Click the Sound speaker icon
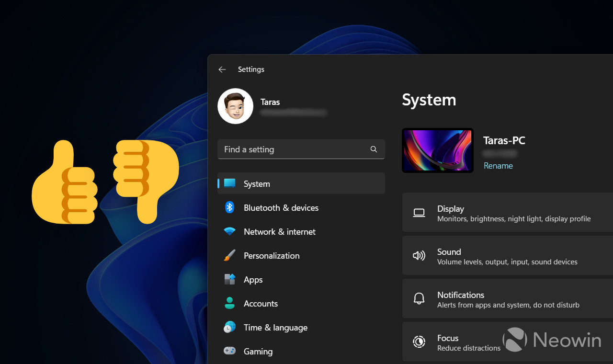The height and width of the screenshot is (364, 613). coord(419,256)
